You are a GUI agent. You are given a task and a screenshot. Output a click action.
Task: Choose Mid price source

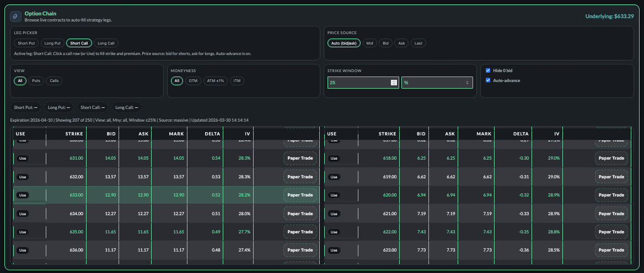369,43
